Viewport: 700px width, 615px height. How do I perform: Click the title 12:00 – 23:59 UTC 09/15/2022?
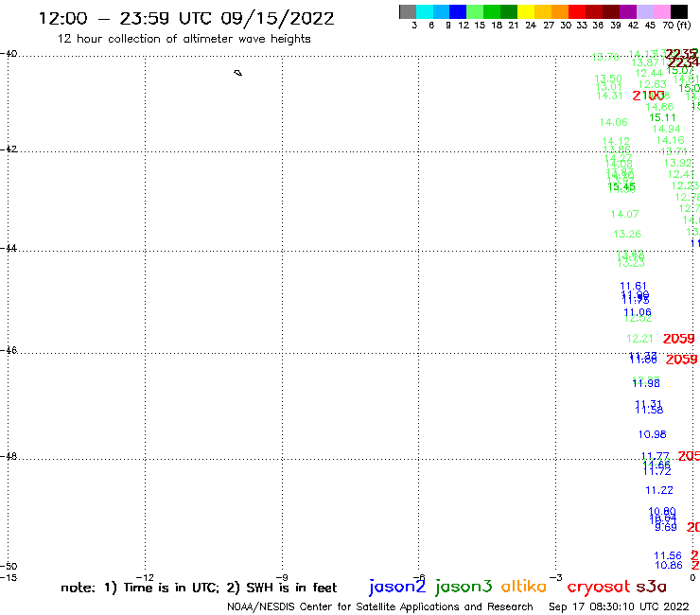click(186, 18)
